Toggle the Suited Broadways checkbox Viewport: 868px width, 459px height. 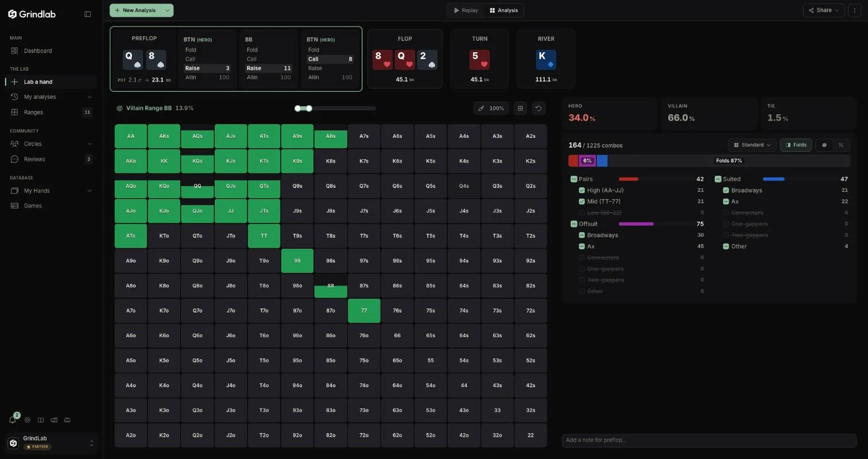coord(726,190)
